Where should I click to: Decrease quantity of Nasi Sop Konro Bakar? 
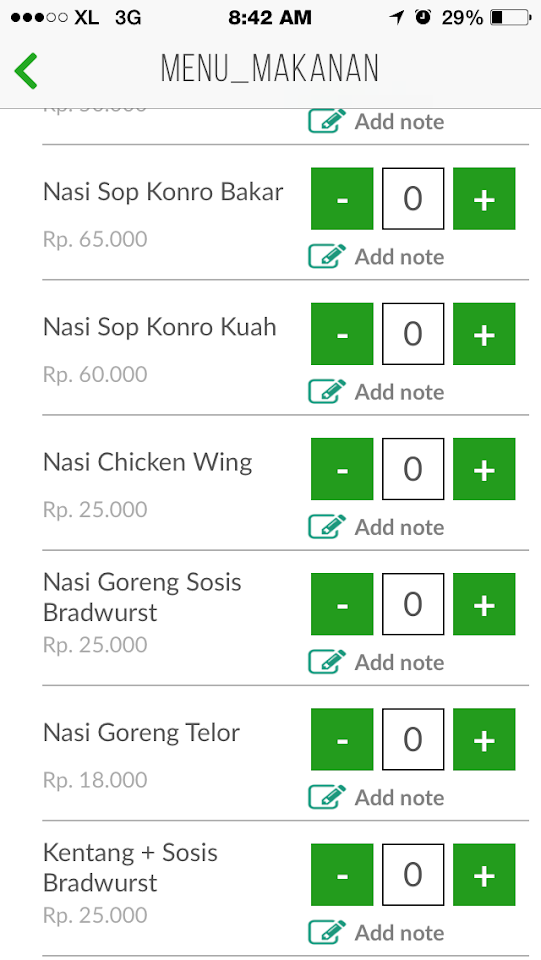click(342, 199)
